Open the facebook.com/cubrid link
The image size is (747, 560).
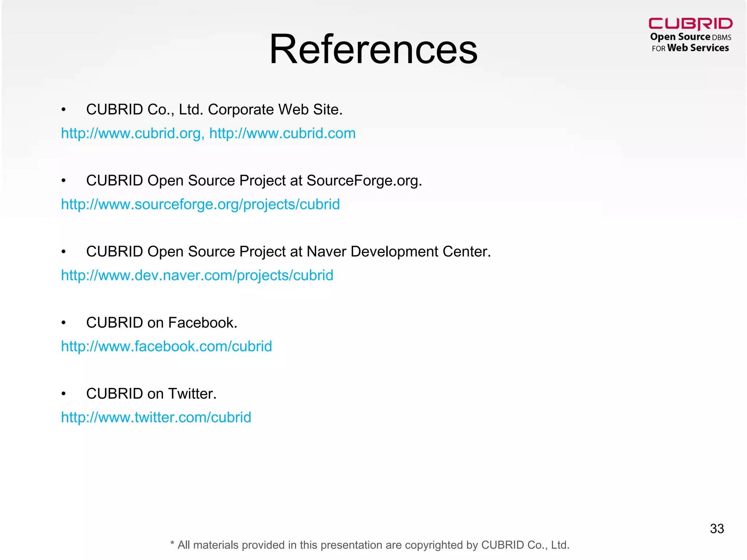point(166,346)
